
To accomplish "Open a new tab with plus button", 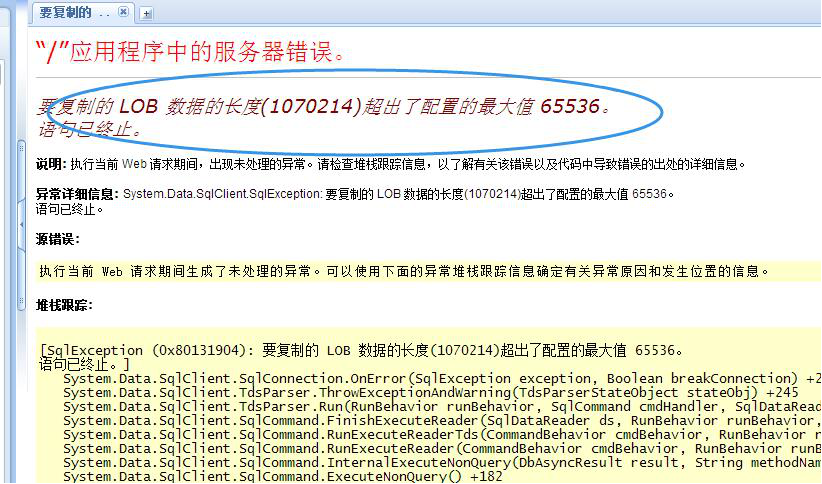I will pos(146,14).
